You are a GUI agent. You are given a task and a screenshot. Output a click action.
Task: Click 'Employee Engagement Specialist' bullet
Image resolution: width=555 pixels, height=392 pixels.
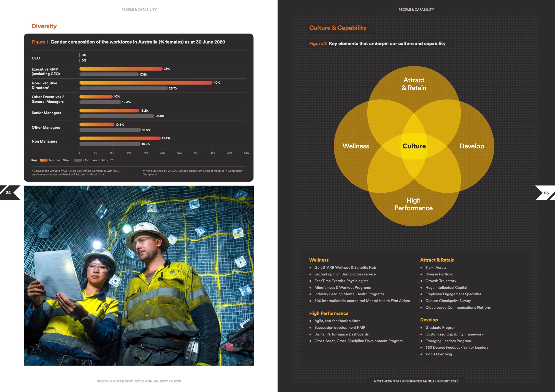tap(453, 294)
